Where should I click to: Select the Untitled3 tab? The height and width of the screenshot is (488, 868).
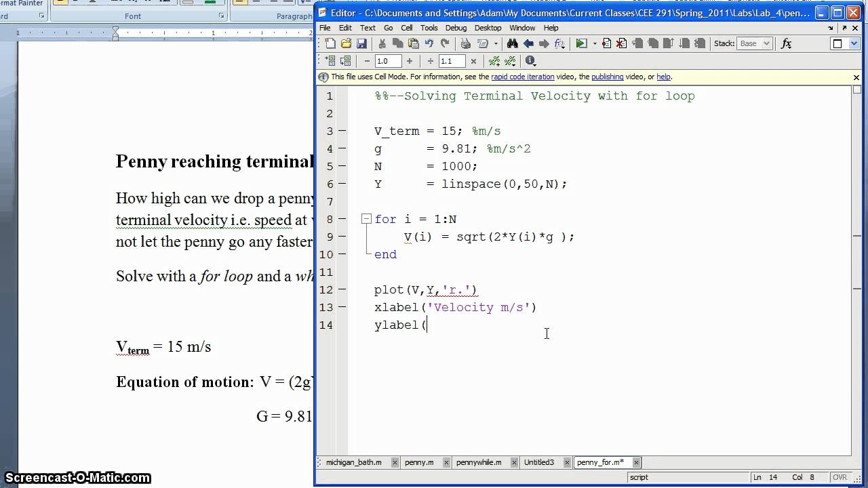pos(539,462)
